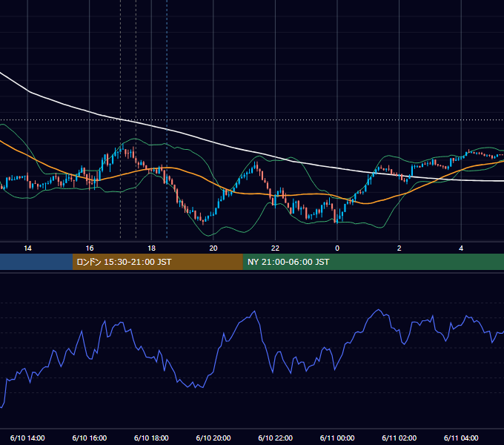Viewport: 504px width, 445px height.
Task: Click the 0 hour label on time axis
Action: coord(337,248)
